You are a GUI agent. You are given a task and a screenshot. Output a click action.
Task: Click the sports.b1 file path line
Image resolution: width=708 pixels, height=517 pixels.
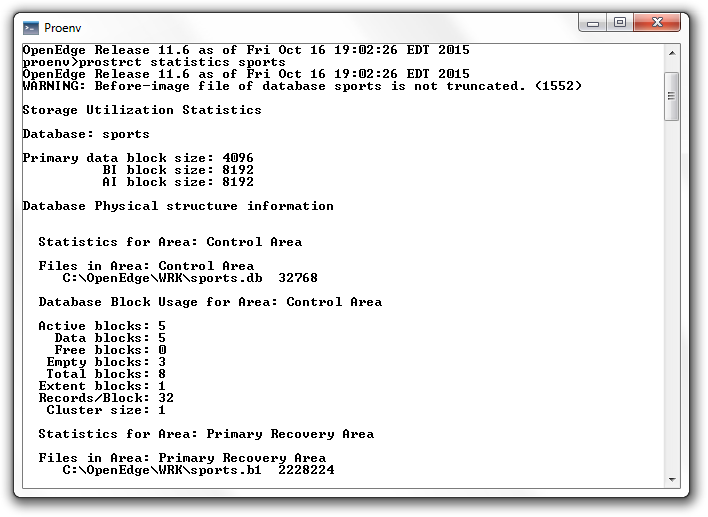(198, 470)
